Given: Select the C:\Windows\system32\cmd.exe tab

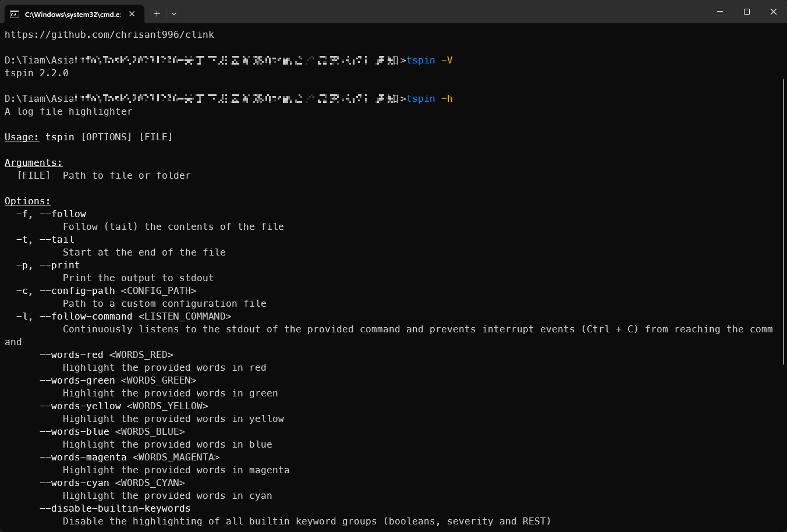Looking at the screenshot, I should (x=73, y=14).
